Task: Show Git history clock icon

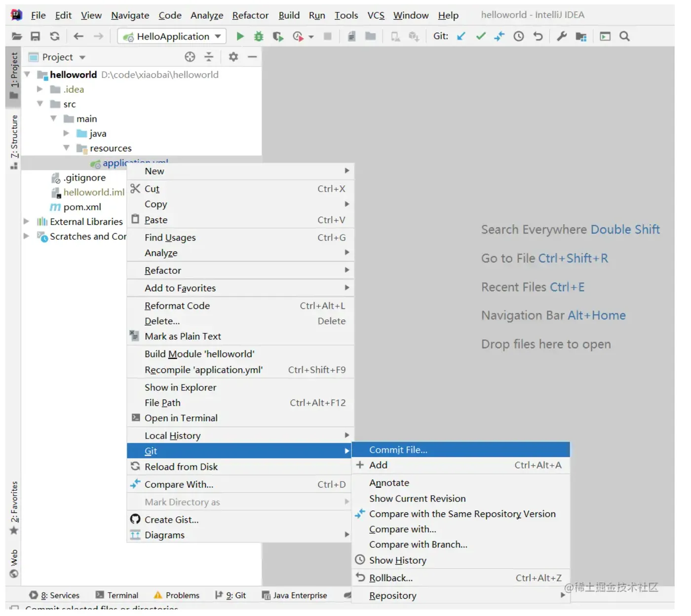Action: point(519,37)
